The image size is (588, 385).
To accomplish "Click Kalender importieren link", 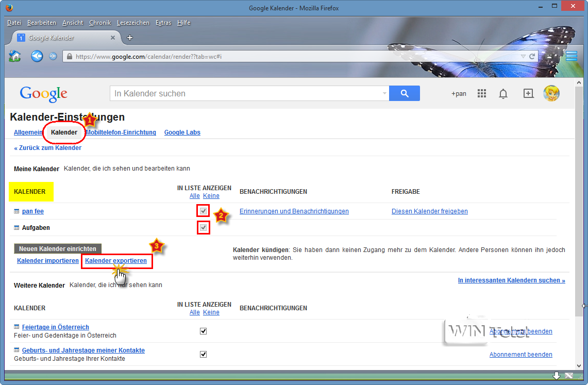I will pos(47,261).
